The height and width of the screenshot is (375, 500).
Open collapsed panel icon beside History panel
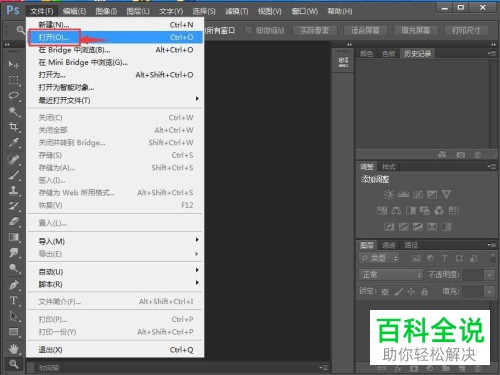coord(343,62)
